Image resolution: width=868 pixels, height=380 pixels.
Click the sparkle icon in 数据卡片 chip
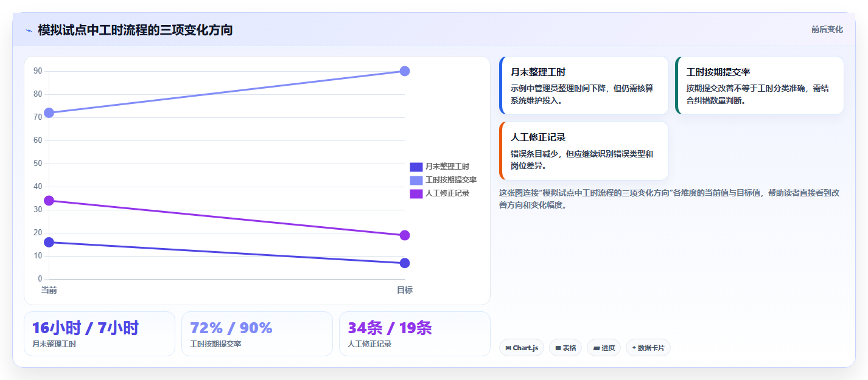(x=634, y=348)
